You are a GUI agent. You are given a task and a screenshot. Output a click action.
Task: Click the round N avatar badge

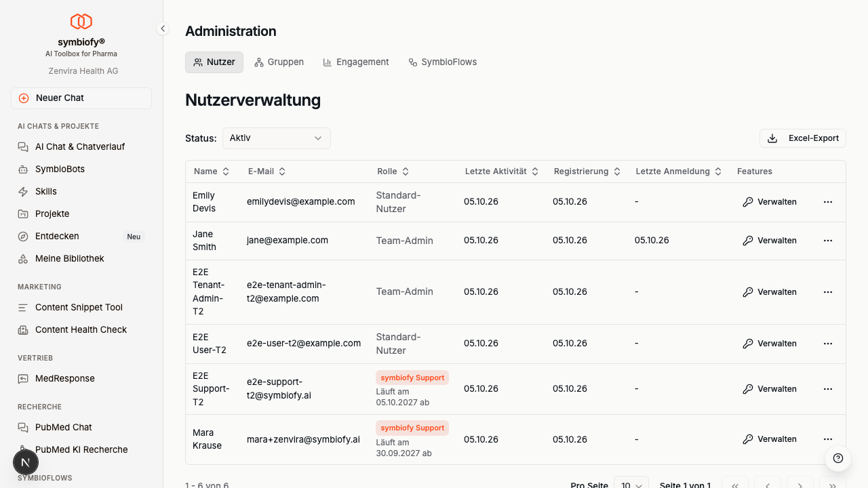coord(26,462)
